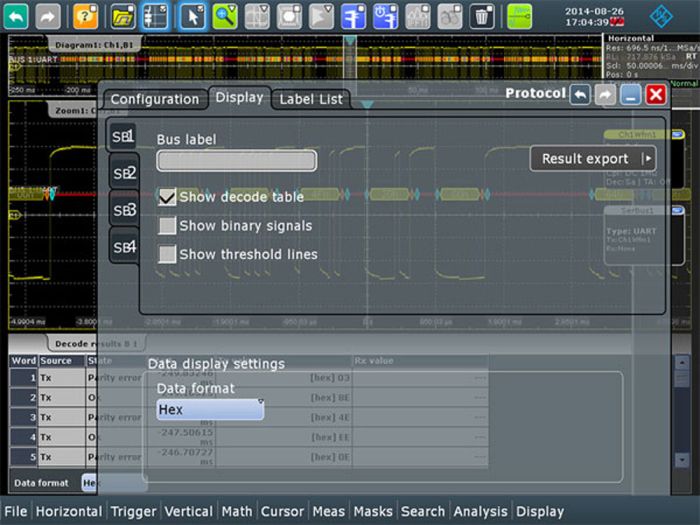Screen dimensions: 700x525
Task: Open the Horizontal menu
Action: pyautogui.click(x=69, y=512)
